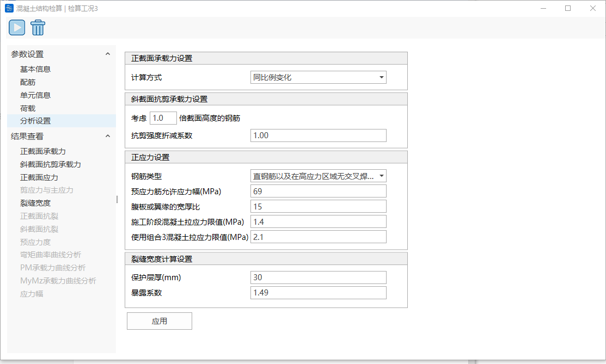The image size is (606, 364).
Task: Collapse the 参数设置 section
Action: 108,54
